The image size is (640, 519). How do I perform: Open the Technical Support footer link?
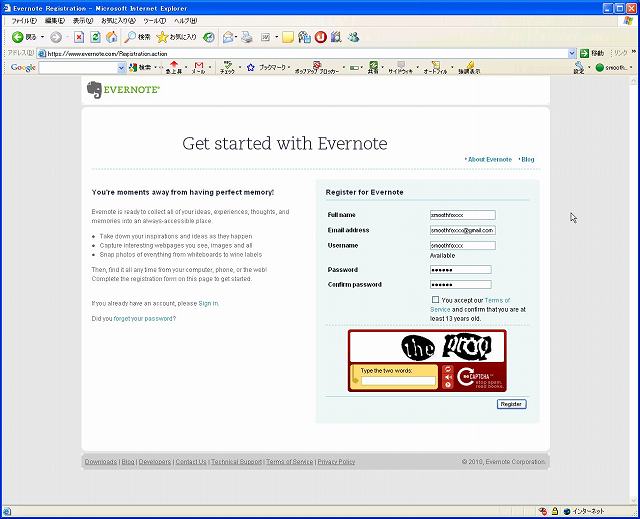tap(236, 462)
